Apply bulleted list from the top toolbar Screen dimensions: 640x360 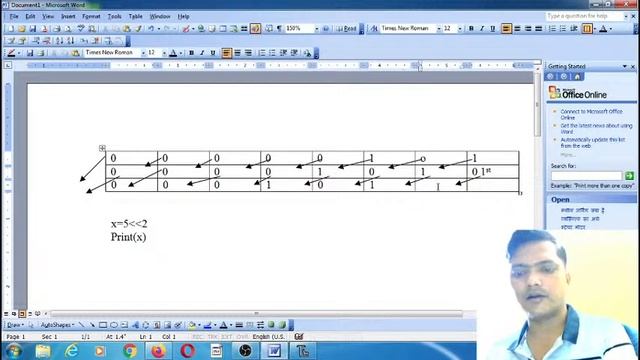[x=563, y=29]
